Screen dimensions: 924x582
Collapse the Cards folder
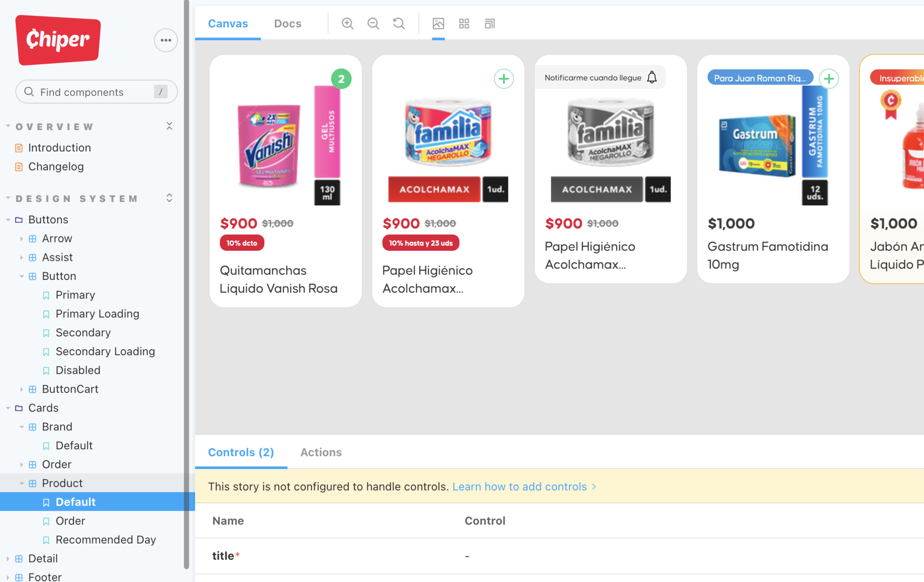tap(8, 408)
